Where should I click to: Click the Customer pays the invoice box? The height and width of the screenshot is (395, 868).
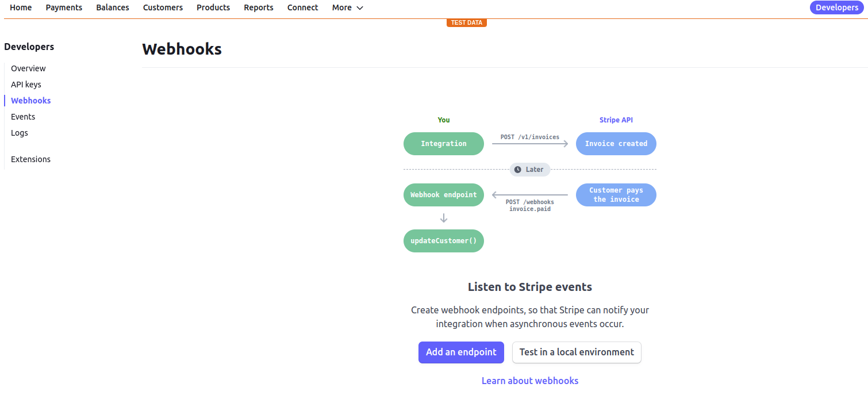(616, 194)
